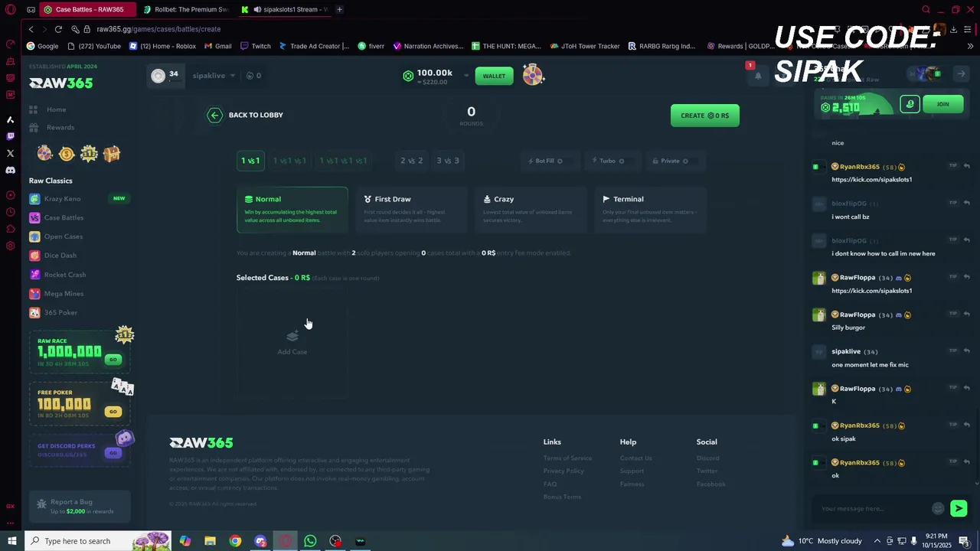Open Case Battles from the sidebar

point(64,218)
